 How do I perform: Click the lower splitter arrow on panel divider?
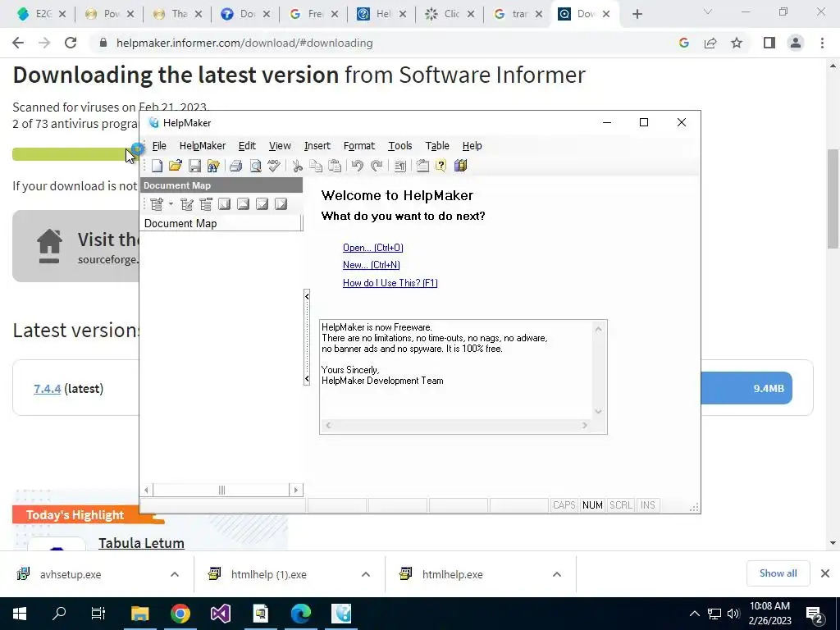click(x=307, y=379)
